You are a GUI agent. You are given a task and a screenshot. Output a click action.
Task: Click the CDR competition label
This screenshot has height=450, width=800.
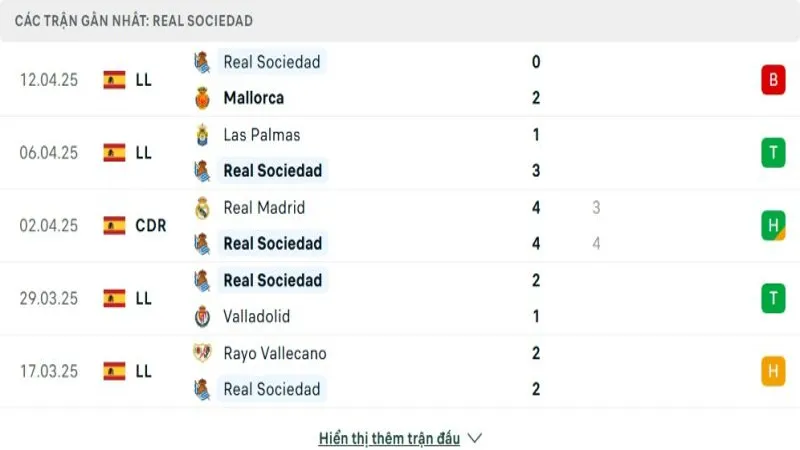pos(150,226)
